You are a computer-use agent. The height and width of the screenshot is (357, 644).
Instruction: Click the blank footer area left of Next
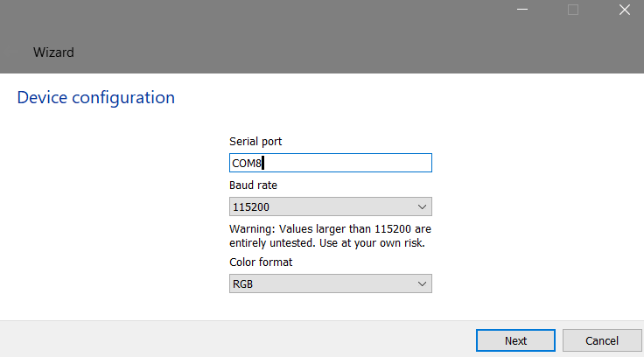236,339
